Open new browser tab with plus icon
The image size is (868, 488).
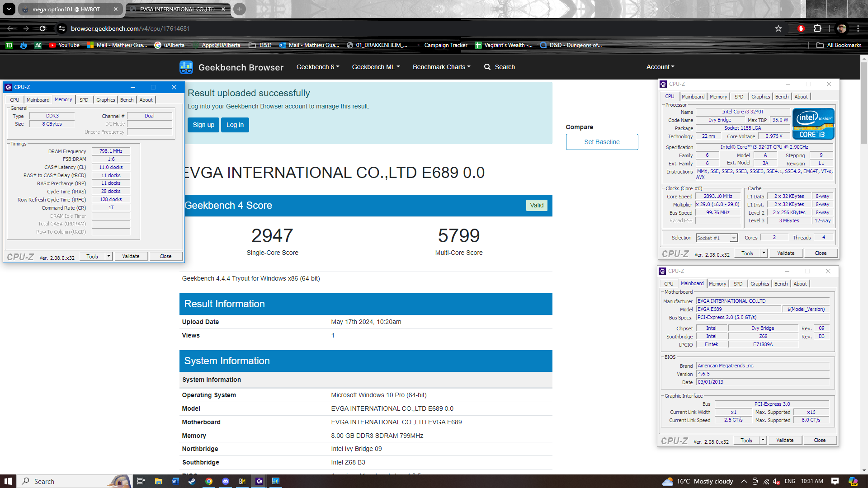point(240,9)
